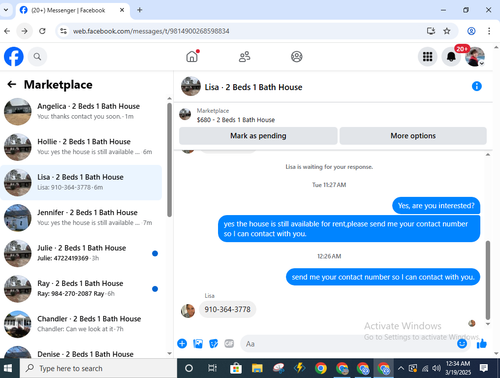Click the Windows taskbar search box
This screenshot has width=500, height=378.
pyautogui.click(x=98, y=368)
